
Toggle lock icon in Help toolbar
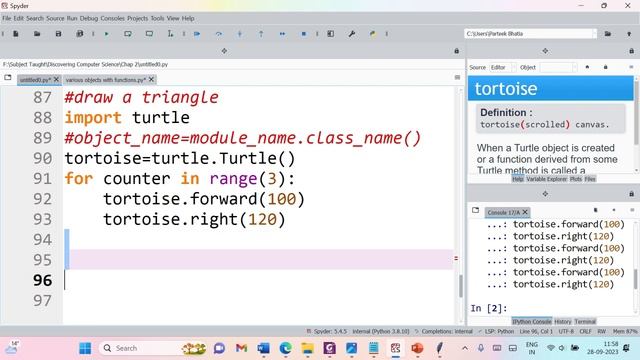click(605, 67)
